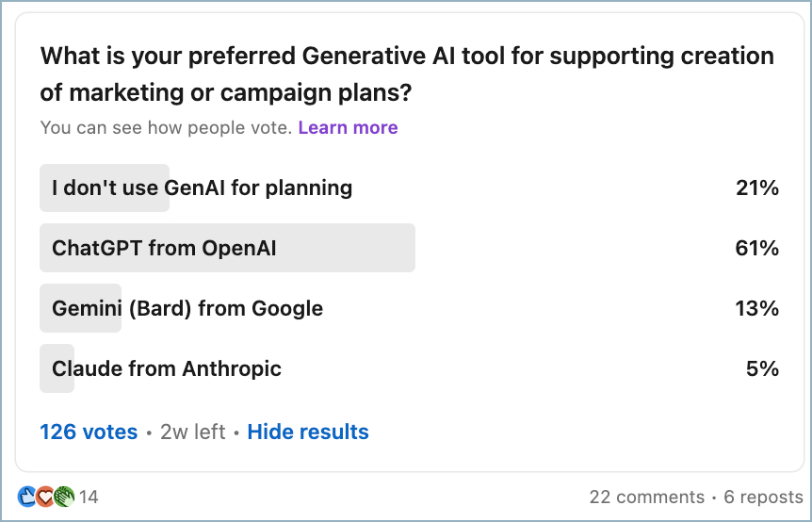The image size is (812, 522).
Task: Click the 21% result percentage
Action: pos(756,188)
